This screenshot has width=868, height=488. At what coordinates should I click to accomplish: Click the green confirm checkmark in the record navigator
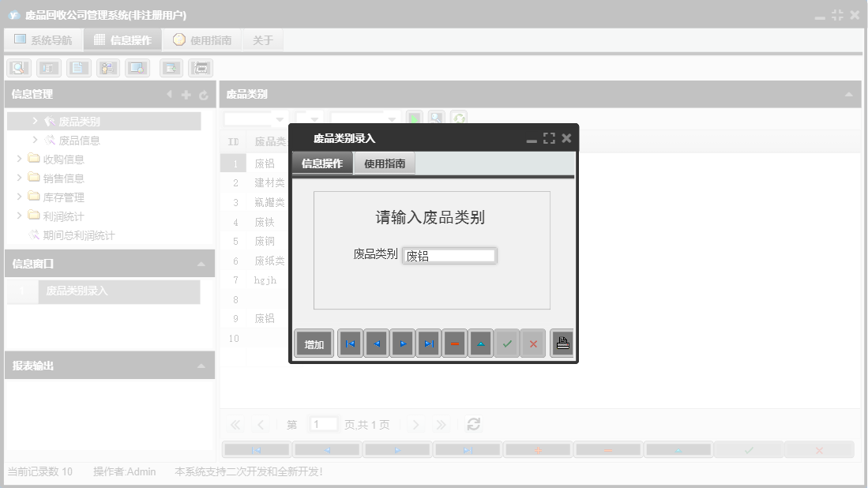click(x=507, y=343)
